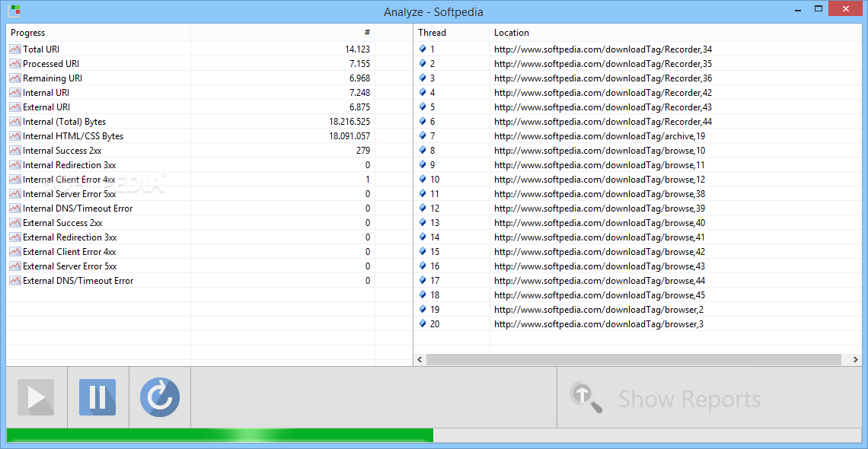Click the horizontal scrollbar left arrow
868x449 pixels.
(x=420, y=360)
